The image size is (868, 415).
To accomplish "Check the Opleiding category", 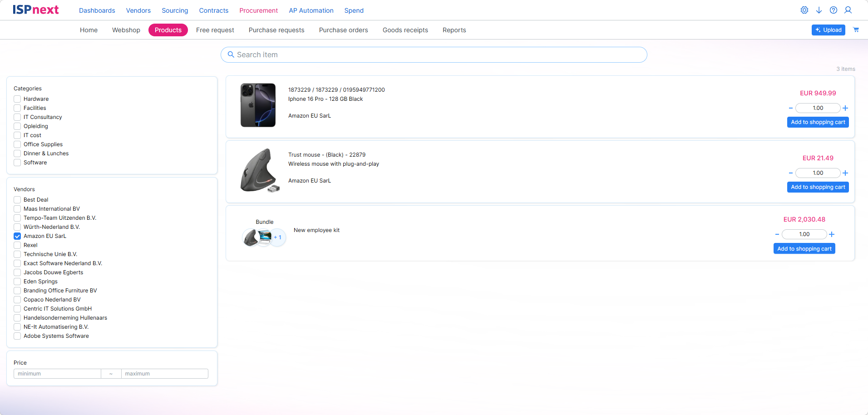I will 17,126.
